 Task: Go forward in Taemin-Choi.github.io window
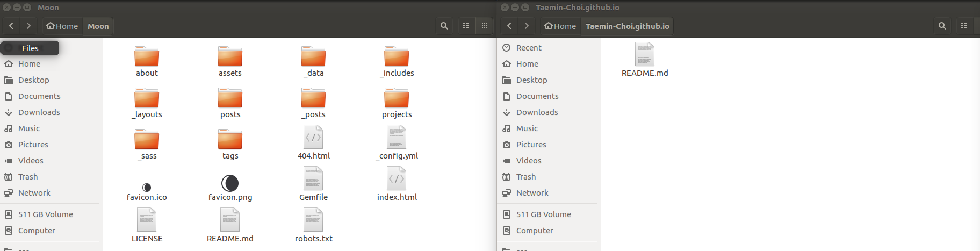coord(527,26)
